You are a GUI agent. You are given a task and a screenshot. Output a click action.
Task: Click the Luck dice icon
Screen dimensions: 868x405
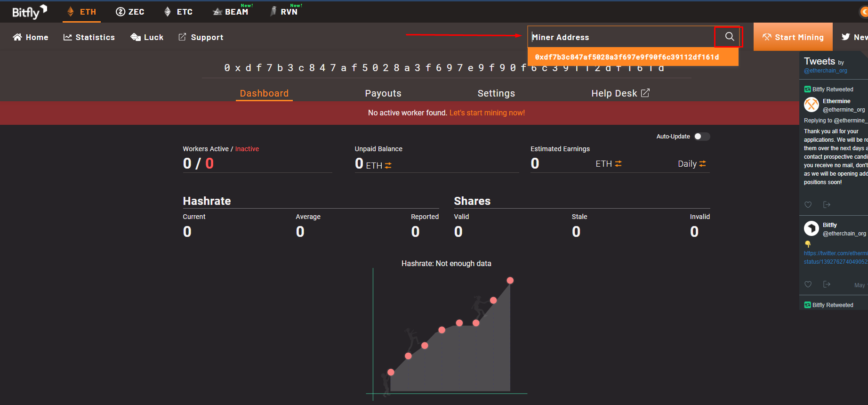coord(136,37)
